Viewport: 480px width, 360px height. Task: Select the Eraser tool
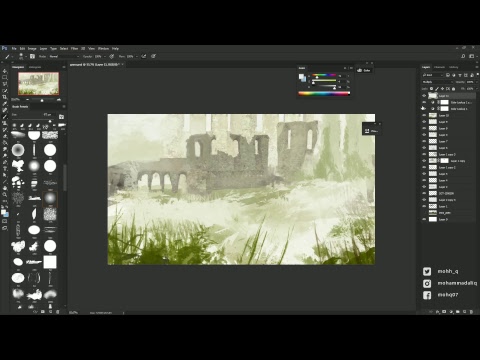click(x=5, y=136)
